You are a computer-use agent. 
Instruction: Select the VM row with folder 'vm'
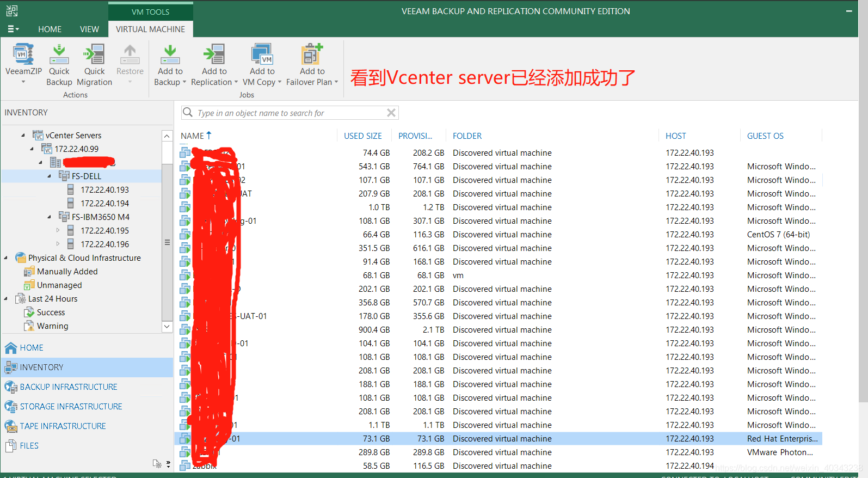tap(500, 275)
